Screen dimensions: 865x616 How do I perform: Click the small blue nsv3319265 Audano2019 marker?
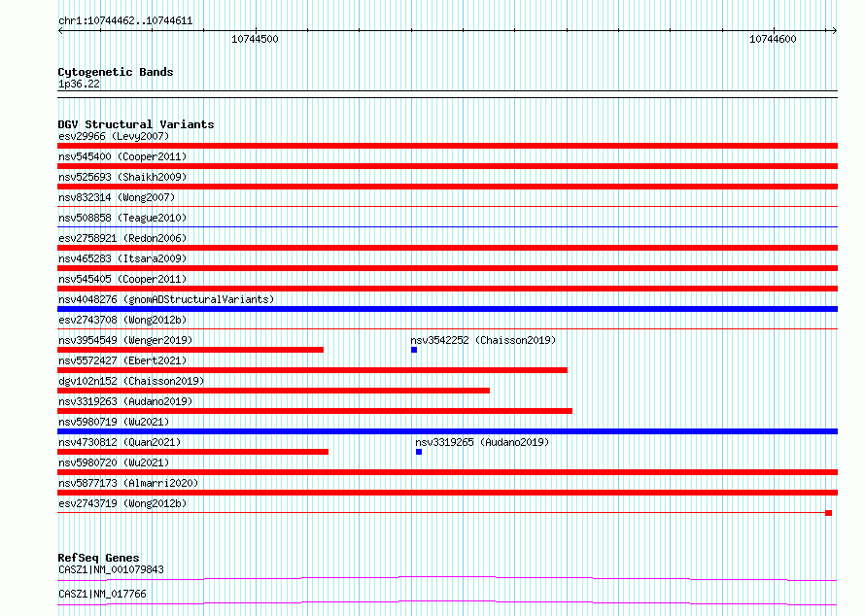click(419, 452)
